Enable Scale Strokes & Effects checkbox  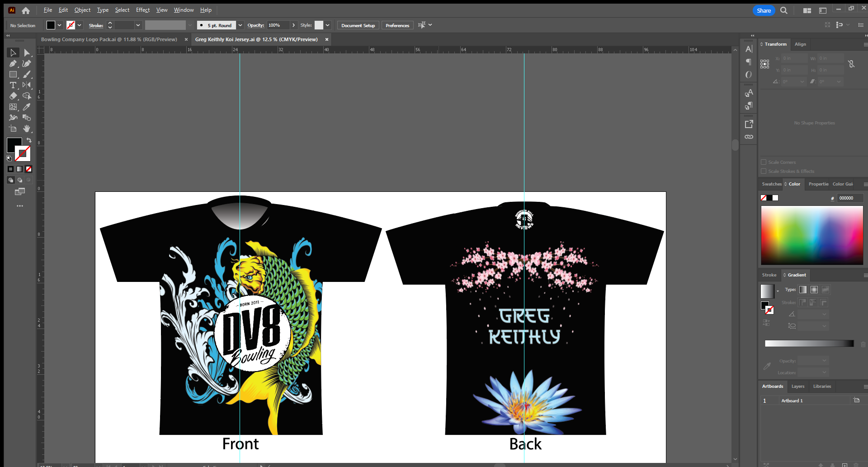click(764, 171)
